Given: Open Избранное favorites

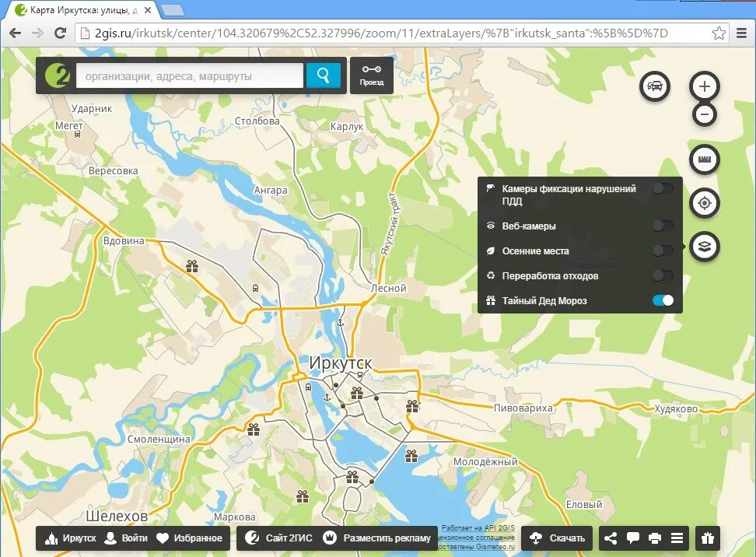Looking at the screenshot, I should (x=190, y=538).
